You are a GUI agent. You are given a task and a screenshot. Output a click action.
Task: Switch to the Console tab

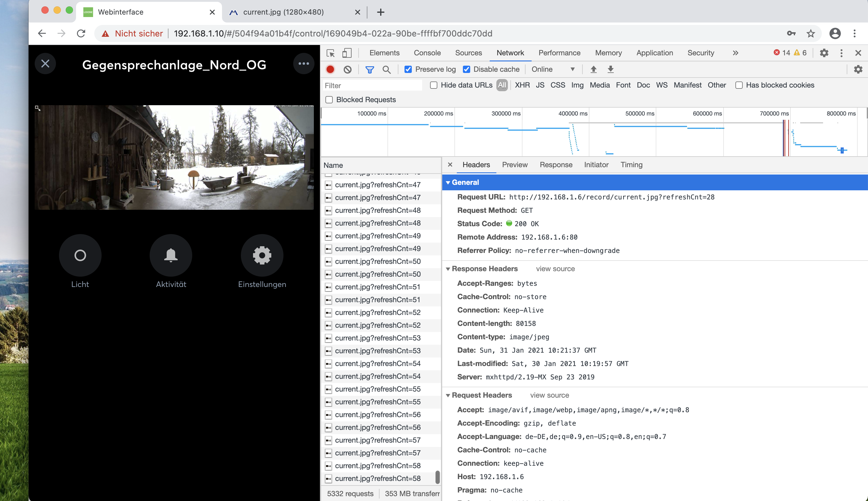pyautogui.click(x=427, y=53)
